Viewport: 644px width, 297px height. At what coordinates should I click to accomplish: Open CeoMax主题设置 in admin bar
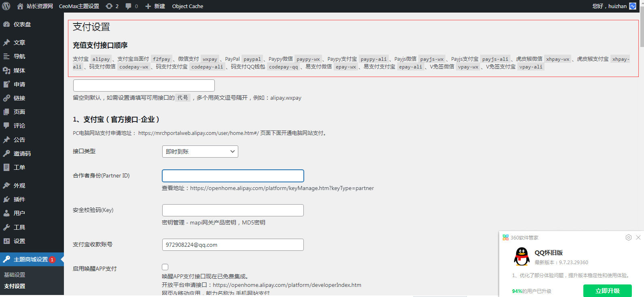[x=79, y=6]
